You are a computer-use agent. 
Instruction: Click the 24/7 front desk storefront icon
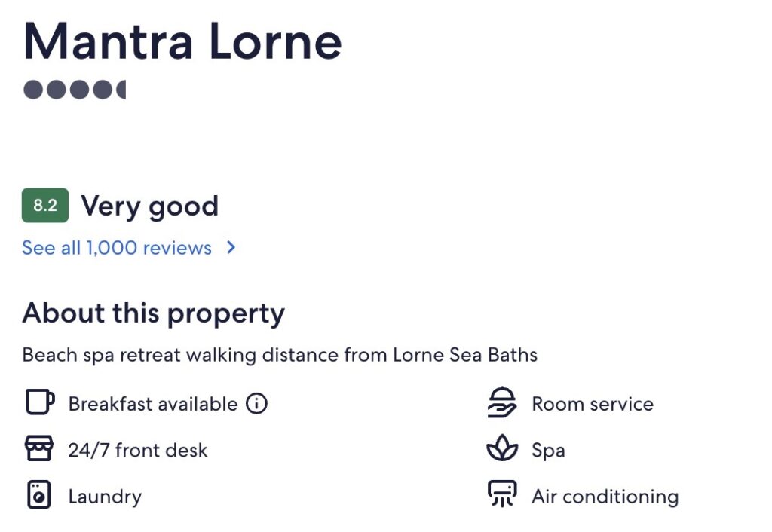coord(38,450)
